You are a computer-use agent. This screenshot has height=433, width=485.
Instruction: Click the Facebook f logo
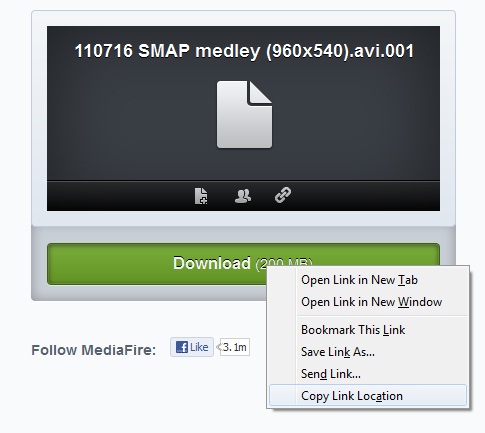point(182,347)
